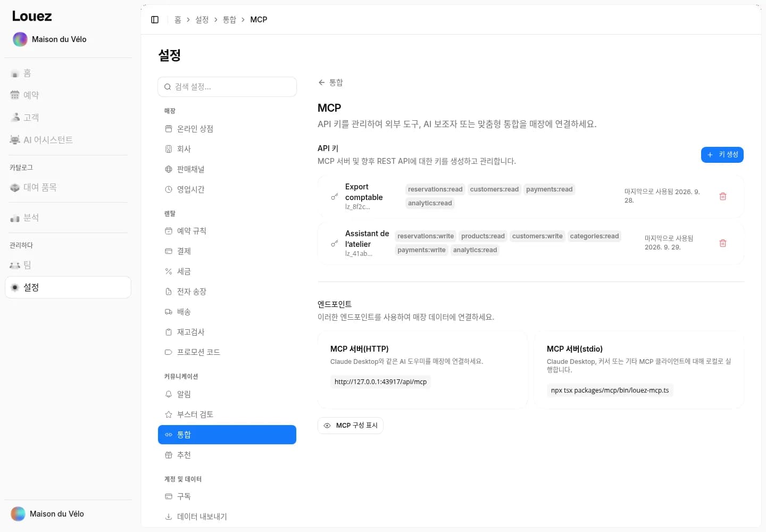Open the Maison du Vélo store switcher
This screenshot has width=766, height=532.
pyautogui.click(x=50, y=39)
